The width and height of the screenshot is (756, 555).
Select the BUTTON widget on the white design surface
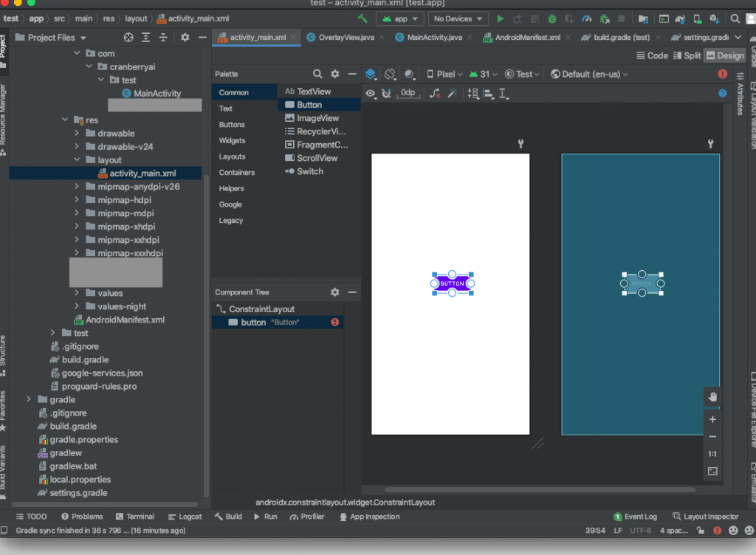(453, 283)
